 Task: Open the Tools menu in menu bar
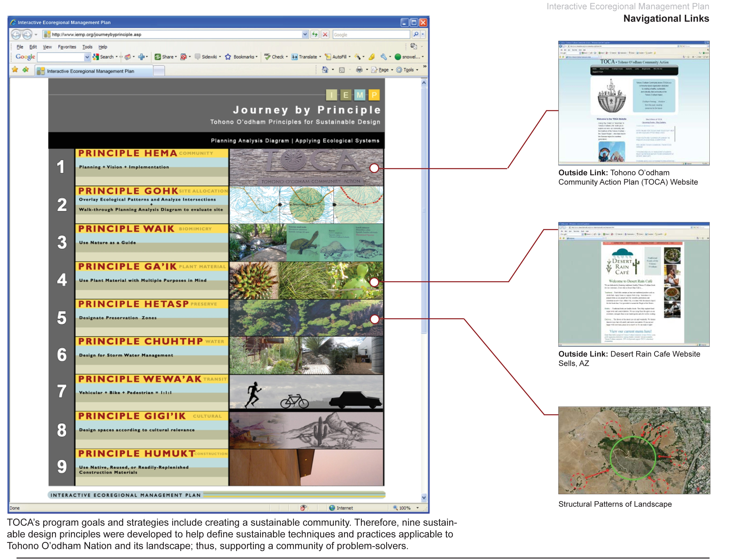point(87,47)
